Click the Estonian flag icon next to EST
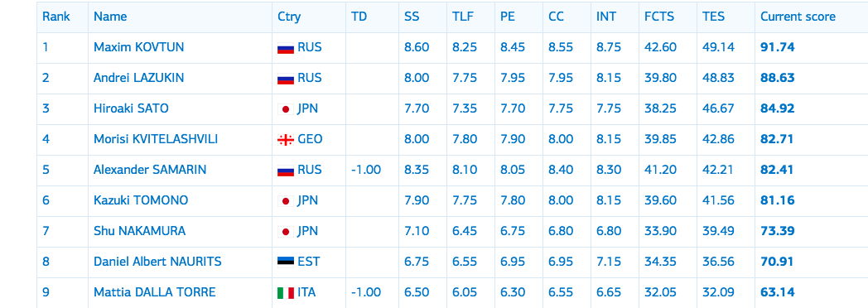This screenshot has height=308, width=868. click(x=286, y=262)
